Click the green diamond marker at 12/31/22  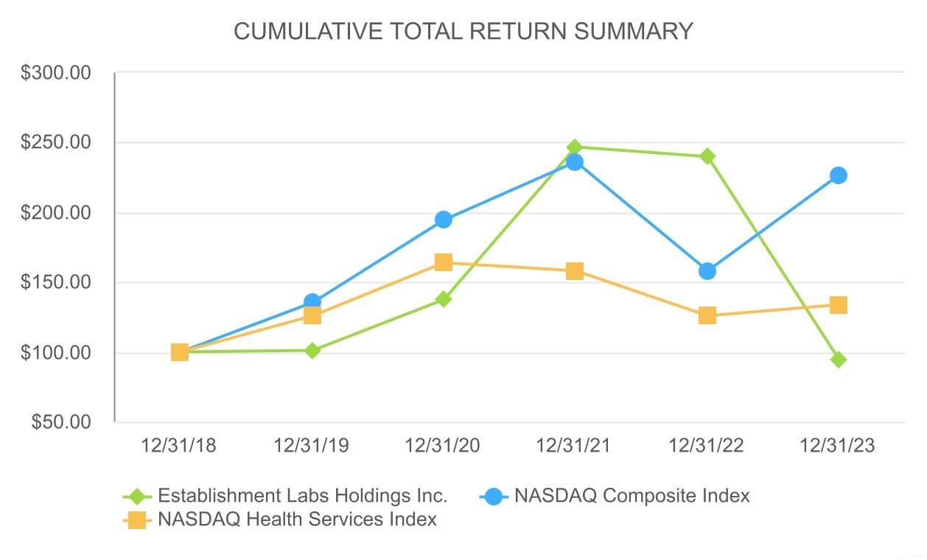[x=707, y=156]
